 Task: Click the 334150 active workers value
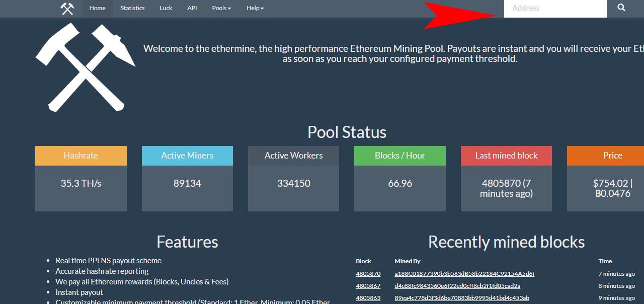point(294,183)
